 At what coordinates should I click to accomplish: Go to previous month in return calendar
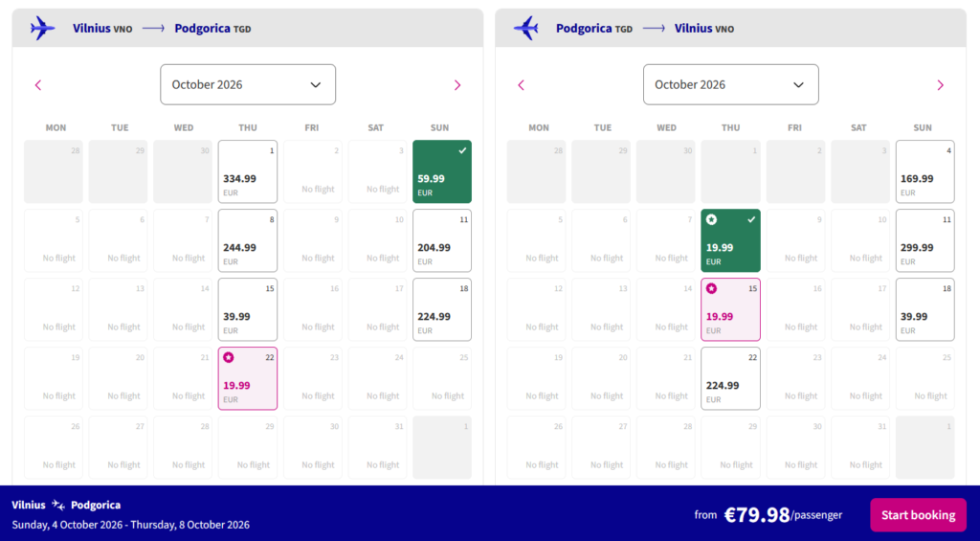pos(521,85)
